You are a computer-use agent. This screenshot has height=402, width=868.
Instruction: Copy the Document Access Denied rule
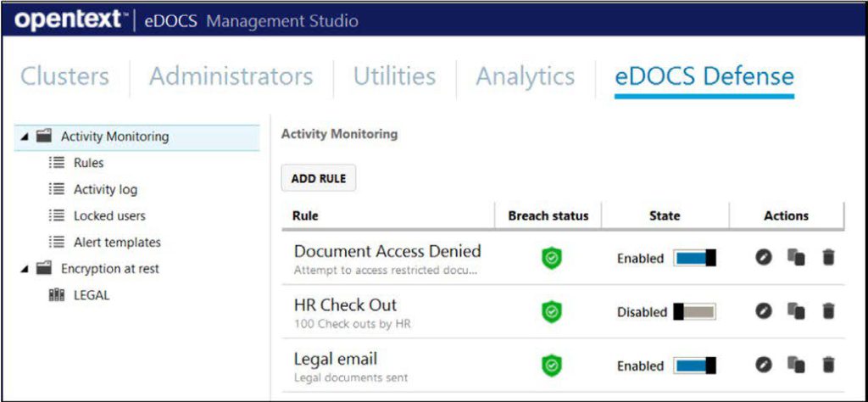coord(796,258)
